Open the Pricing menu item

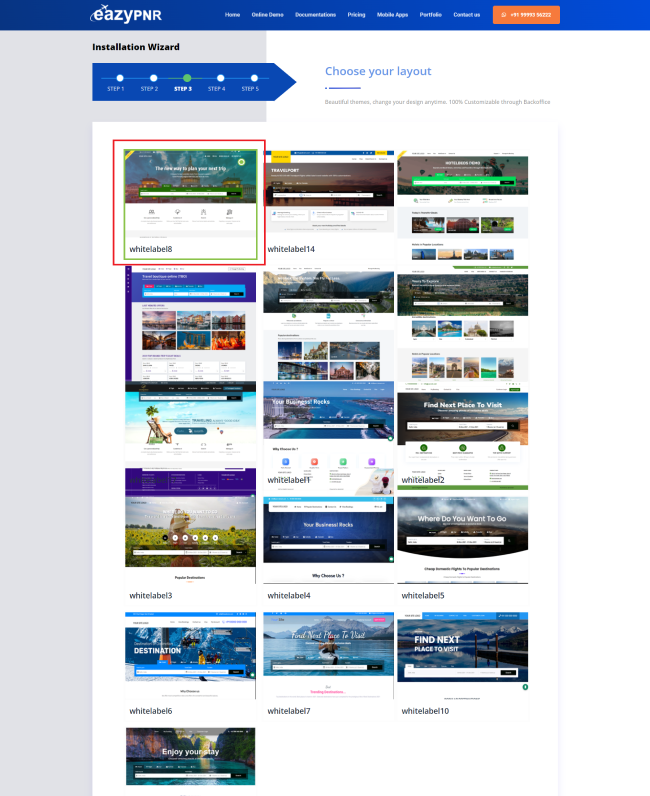pos(356,15)
